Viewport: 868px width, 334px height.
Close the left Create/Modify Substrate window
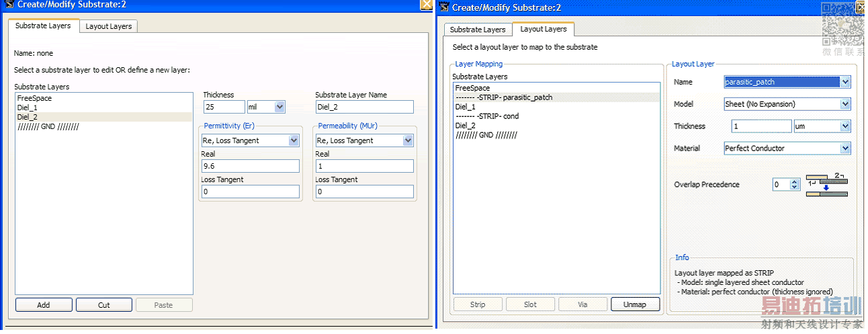426,4
